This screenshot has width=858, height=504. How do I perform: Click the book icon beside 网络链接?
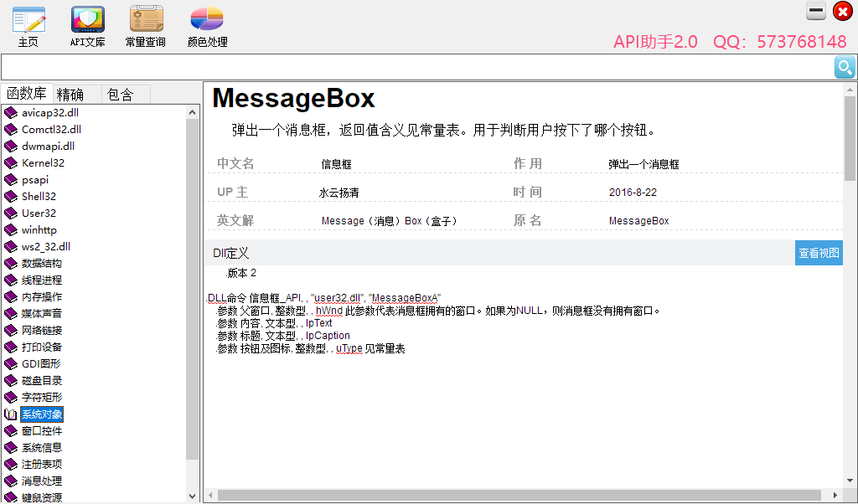pyautogui.click(x=11, y=331)
